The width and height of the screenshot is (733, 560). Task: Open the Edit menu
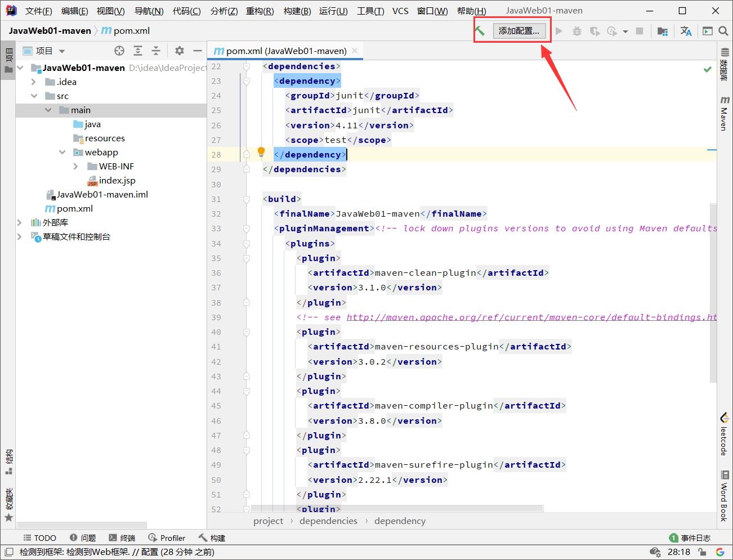coord(74,11)
